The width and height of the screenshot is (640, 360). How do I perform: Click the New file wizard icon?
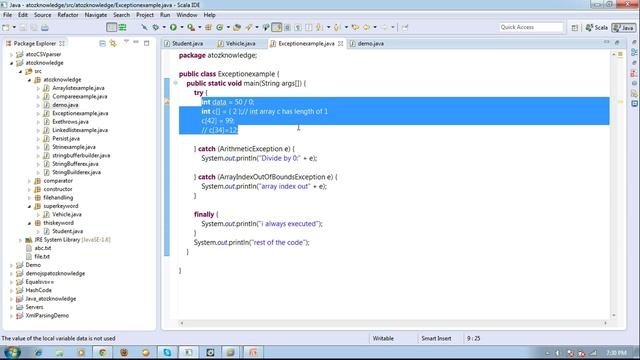tap(6, 27)
